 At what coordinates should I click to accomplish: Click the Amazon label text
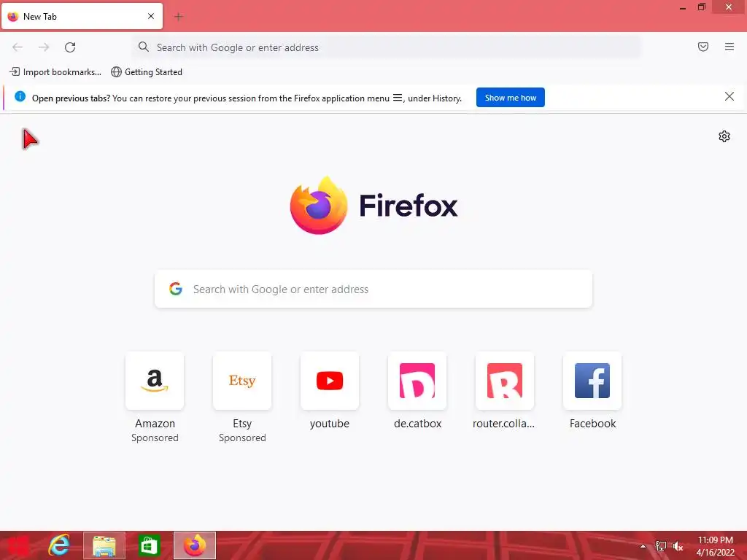coord(155,424)
